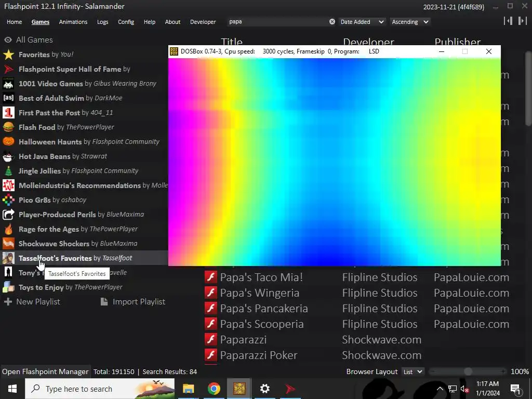Click the Flash icon beside Papa's Scooperia
The width and height of the screenshot is (532, 399).
coord(211,324)
